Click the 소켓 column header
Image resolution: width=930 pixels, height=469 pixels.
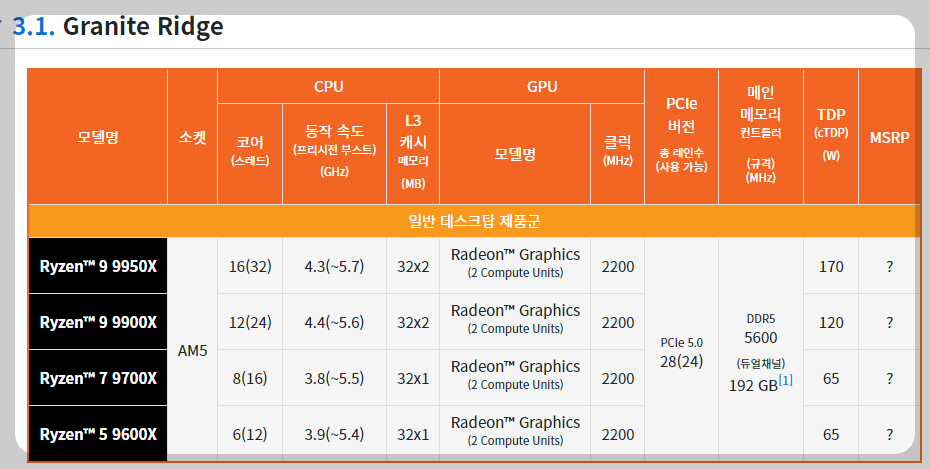[x=193, y=137]
